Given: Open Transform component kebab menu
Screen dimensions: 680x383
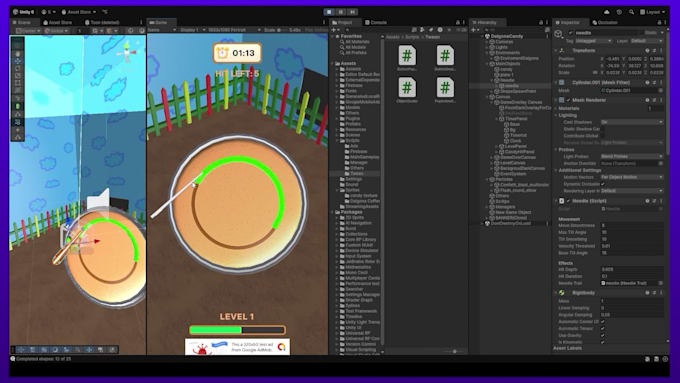Looking at the screenshot, I should click(661, 51).
